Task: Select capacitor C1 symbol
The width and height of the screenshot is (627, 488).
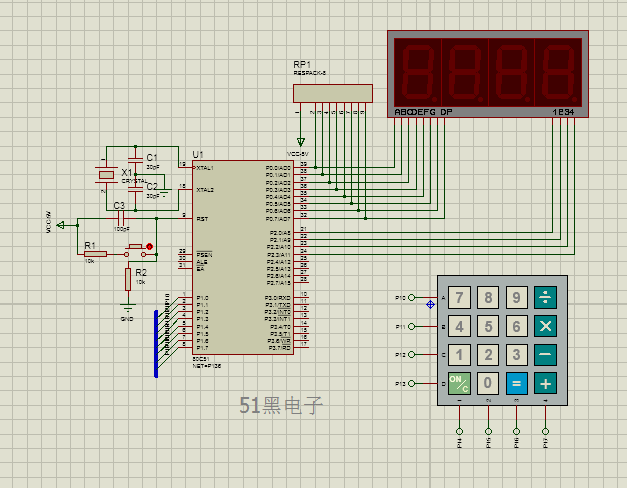Action: (x=136, y=160)
